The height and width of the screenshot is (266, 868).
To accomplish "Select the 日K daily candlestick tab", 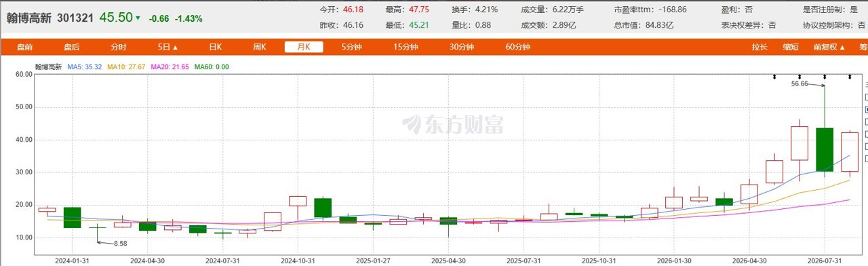I will 215,47.
